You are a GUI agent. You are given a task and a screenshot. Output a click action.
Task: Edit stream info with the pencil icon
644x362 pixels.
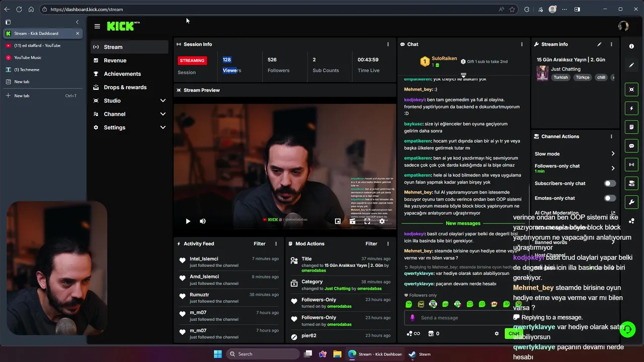click(599, 44)
